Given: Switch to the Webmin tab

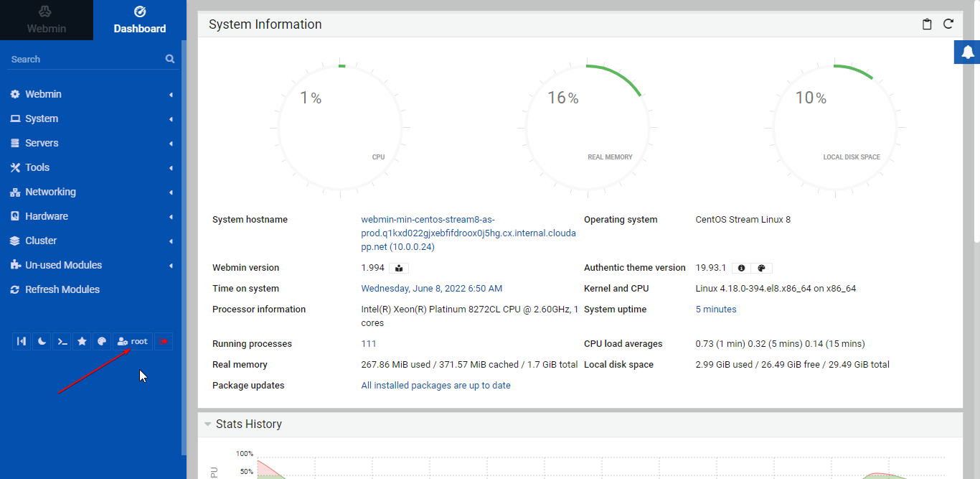Looking at the screenshot, I should pos(47,20).
